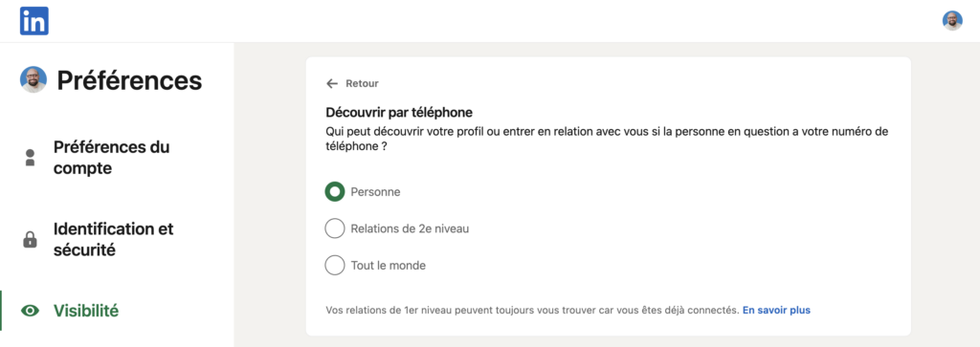Click the LinkedIn logo icon
The width and height of the screenshot is (980, 347).
(33, 21)
